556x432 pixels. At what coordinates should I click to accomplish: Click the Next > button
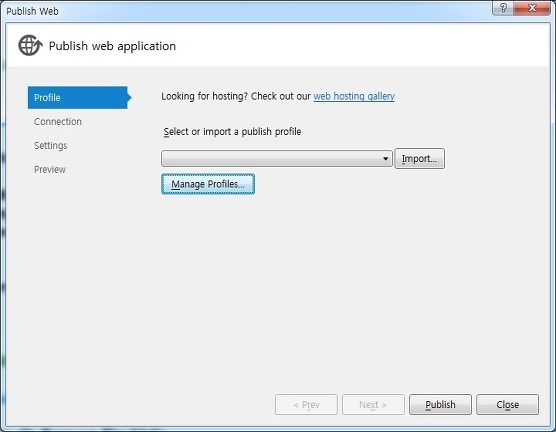click(373, 404)
